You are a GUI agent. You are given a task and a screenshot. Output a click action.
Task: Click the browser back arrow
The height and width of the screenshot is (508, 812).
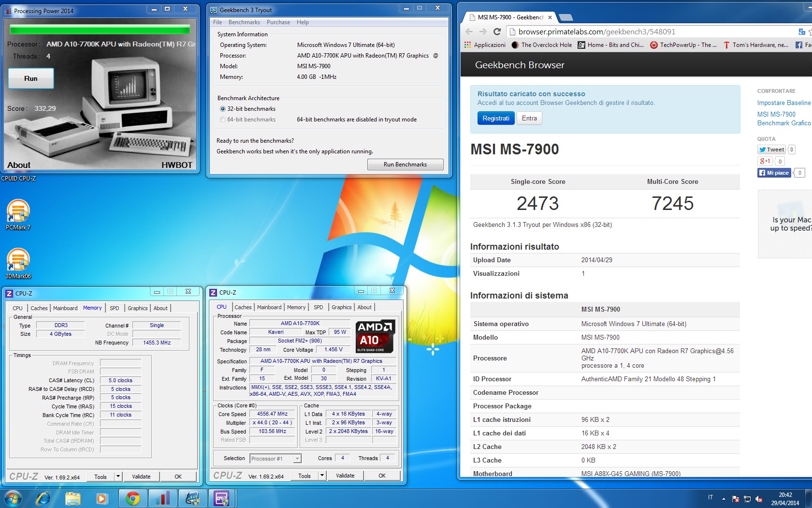469,31
